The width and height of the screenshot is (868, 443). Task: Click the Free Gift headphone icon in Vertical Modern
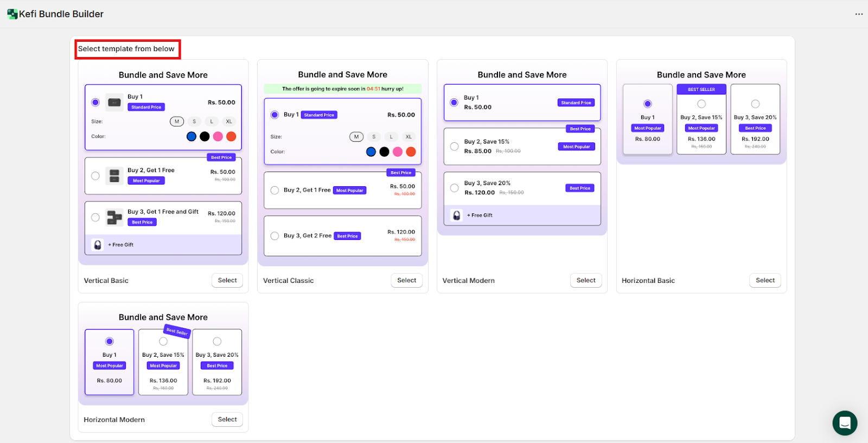(457, 216)
